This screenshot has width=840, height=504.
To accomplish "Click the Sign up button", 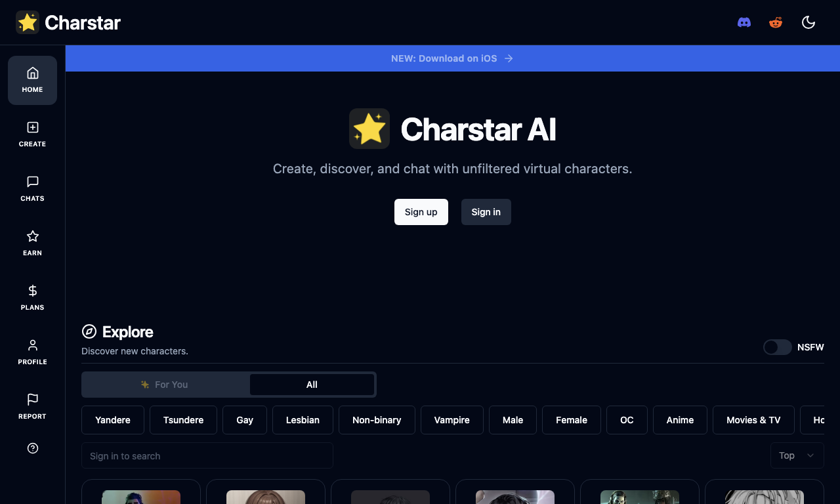I will 421,212.
